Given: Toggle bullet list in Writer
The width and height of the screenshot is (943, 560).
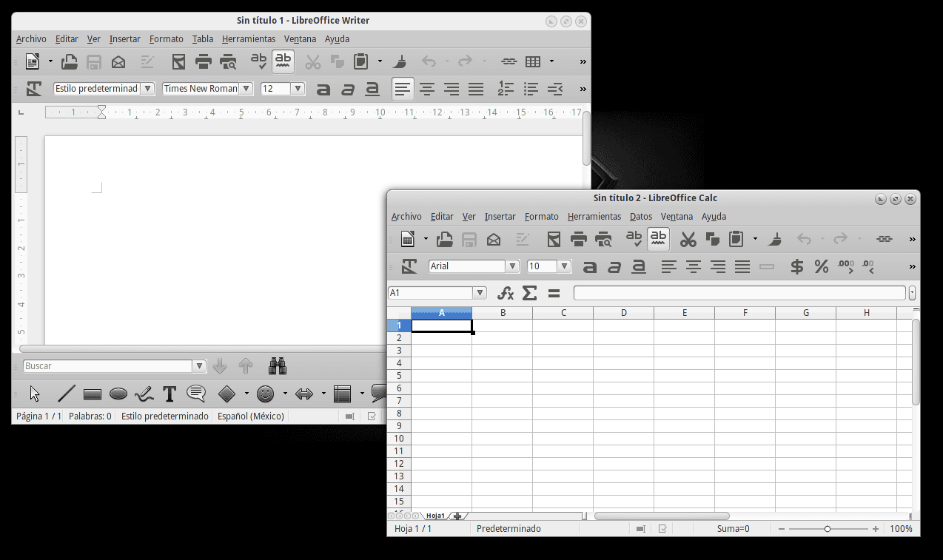Looking at the screenshot, I should point(531,89).
